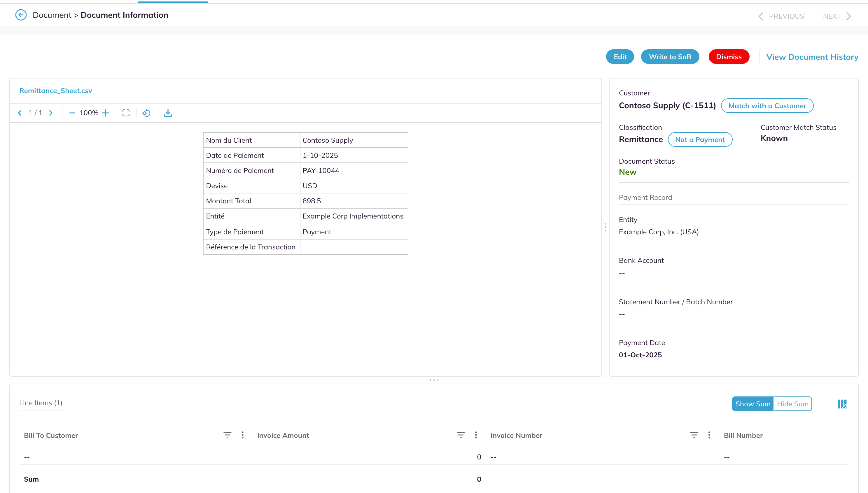Rotate the document preview
Screen dimensions: 868x493
pyautogui.click(x=146, y=113)
